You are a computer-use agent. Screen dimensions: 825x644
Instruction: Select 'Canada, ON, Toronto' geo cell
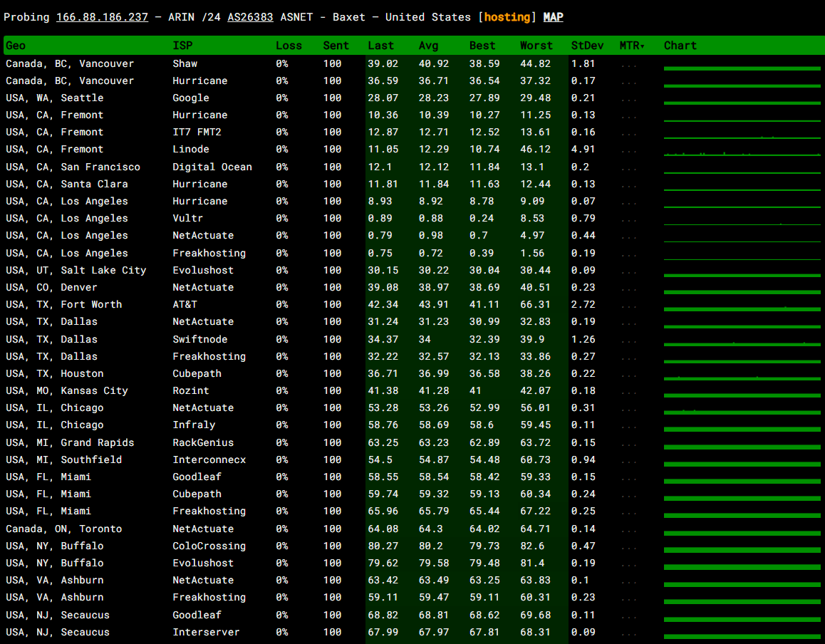pyautogui.click(x=64, y=529)
